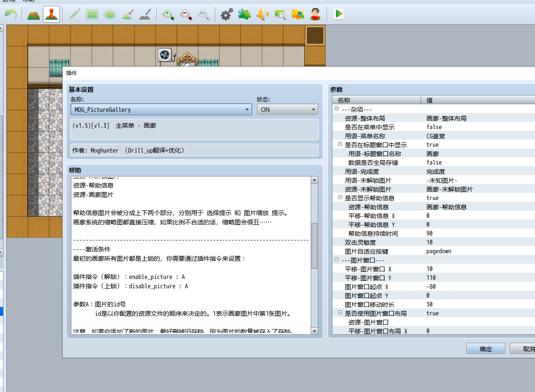Click the 值 column header in parameters

(x=478, y=100)
